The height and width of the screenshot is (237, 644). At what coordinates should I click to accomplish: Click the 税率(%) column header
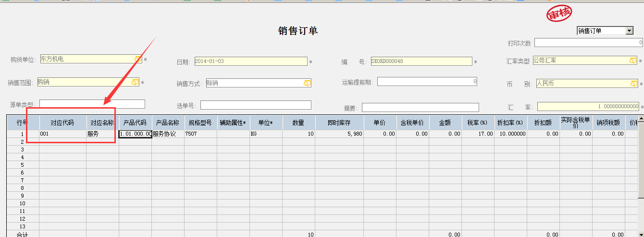(478, 123)
